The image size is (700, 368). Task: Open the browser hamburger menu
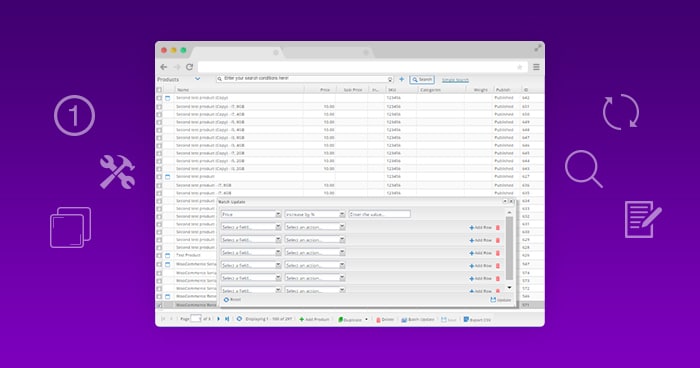536,67
